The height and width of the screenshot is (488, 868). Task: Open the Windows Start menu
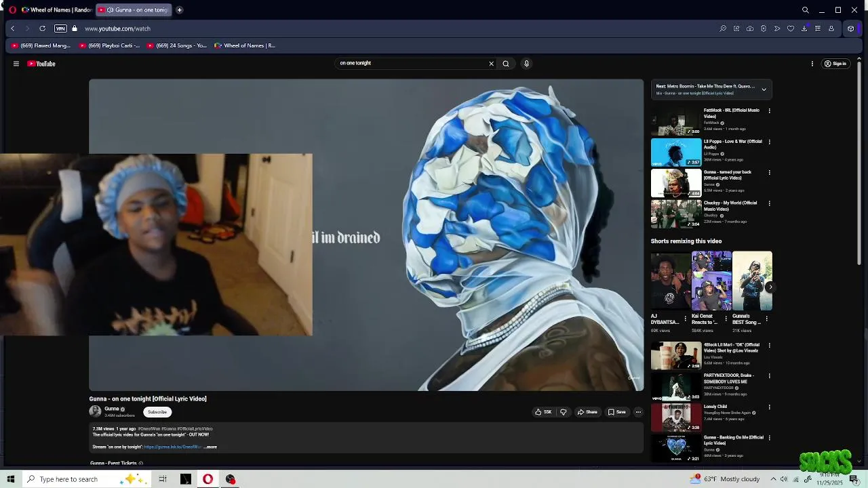pos(11,479)
